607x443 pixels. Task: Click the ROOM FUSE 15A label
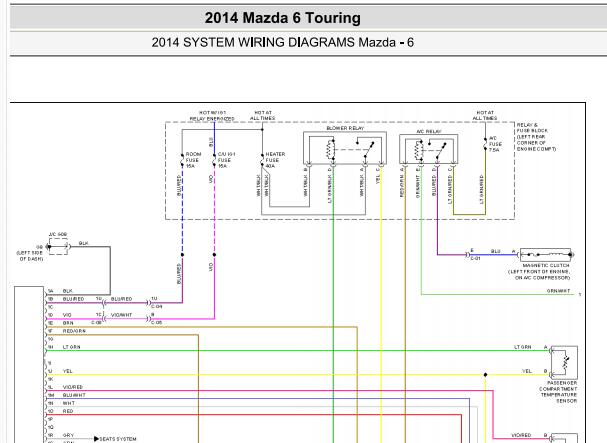(193, 160)
